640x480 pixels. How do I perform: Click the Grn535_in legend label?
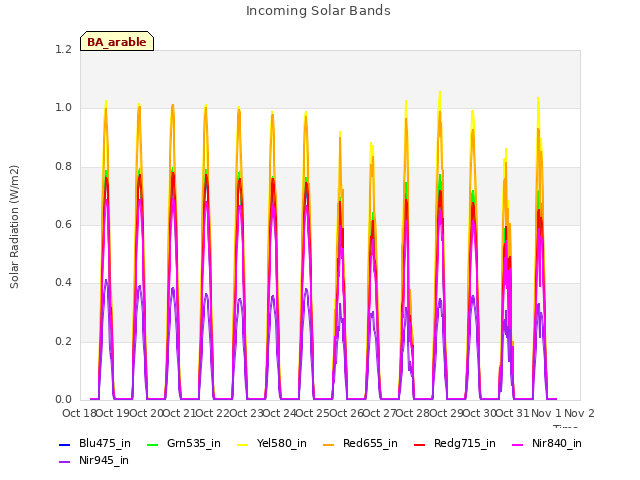194,443
